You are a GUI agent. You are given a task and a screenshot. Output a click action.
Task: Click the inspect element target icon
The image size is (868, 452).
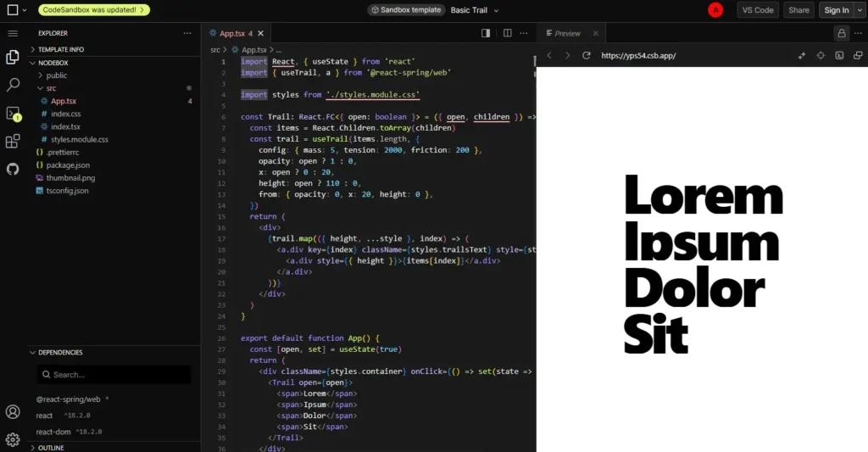point(821,55)
